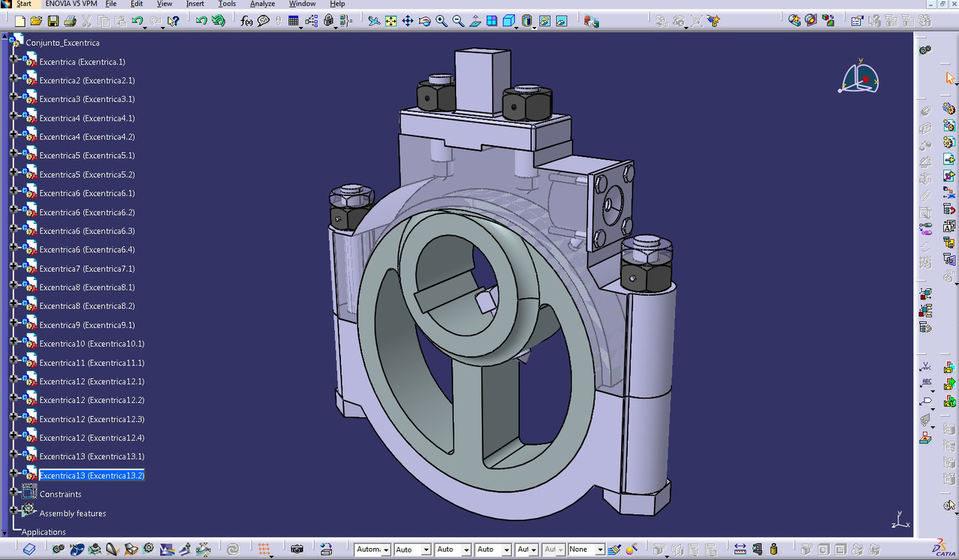Expand the Constraints tree node

13,491
